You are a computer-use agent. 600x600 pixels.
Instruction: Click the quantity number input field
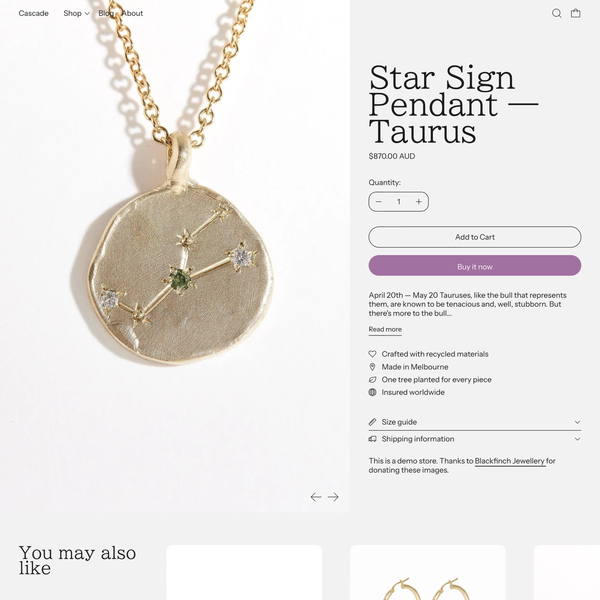399,202
